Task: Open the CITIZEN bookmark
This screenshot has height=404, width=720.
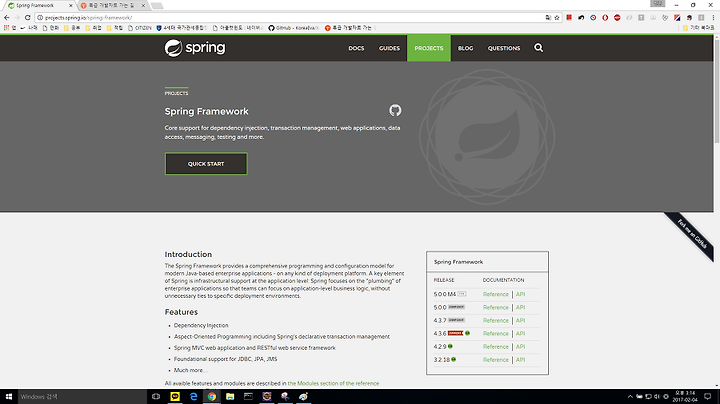Action: (140, 28)
